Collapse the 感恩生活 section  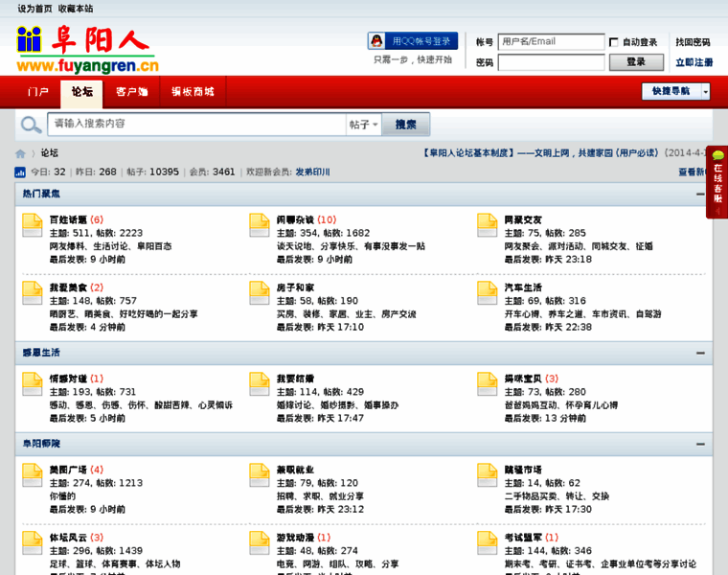700,353
